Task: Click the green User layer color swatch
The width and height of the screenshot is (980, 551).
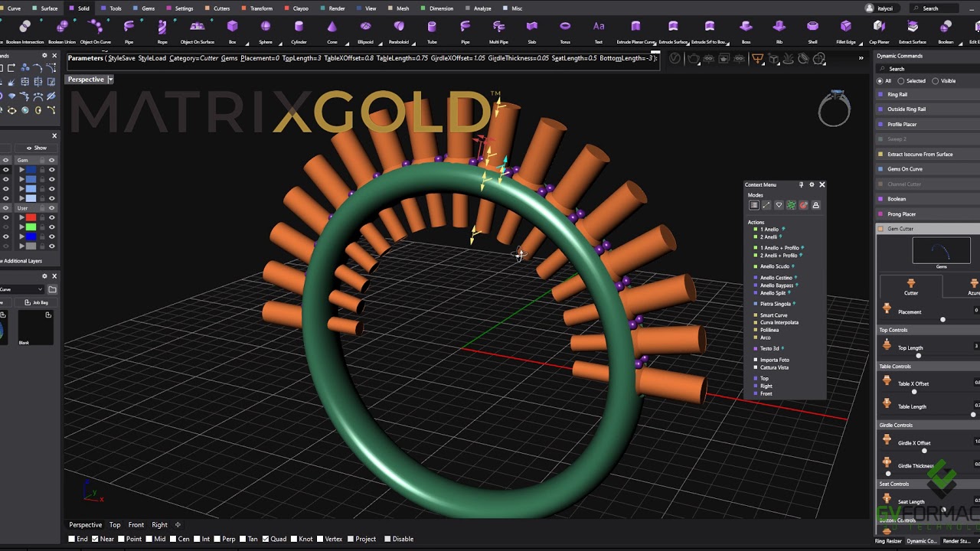Action: click(x=31, y=227)
